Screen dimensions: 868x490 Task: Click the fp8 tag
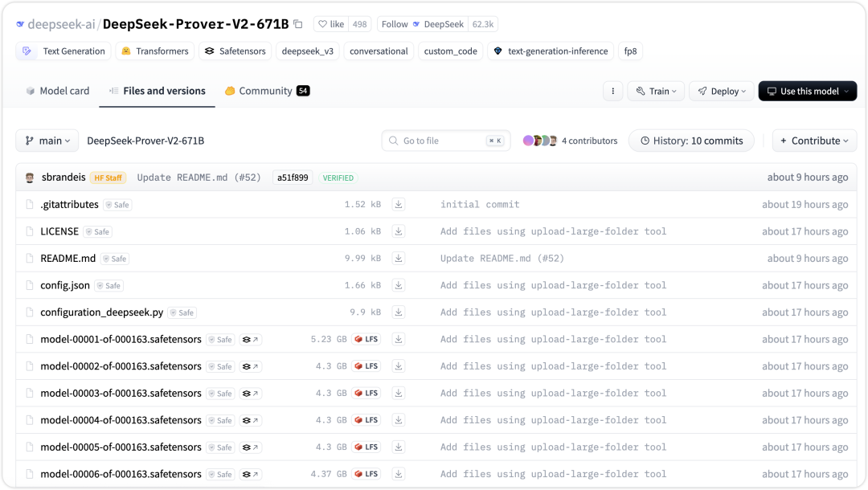(x=631, y=51)
